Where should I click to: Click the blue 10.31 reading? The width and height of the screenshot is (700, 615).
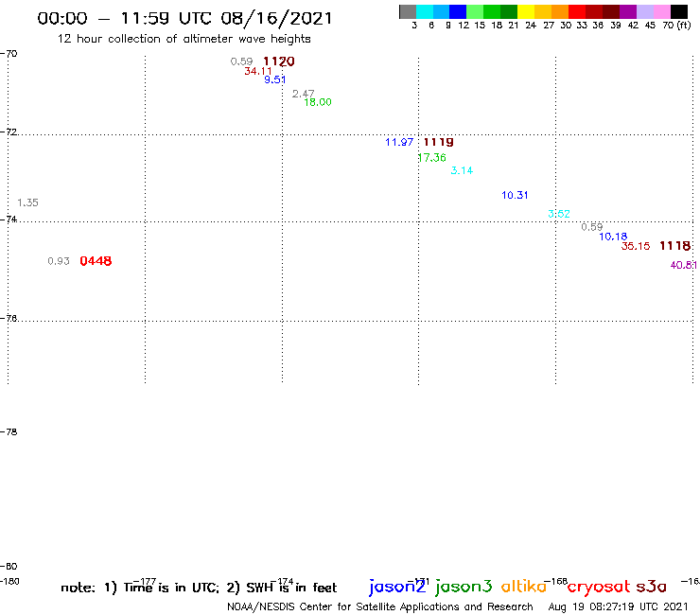pyautogui.click(x=515, y=195)
